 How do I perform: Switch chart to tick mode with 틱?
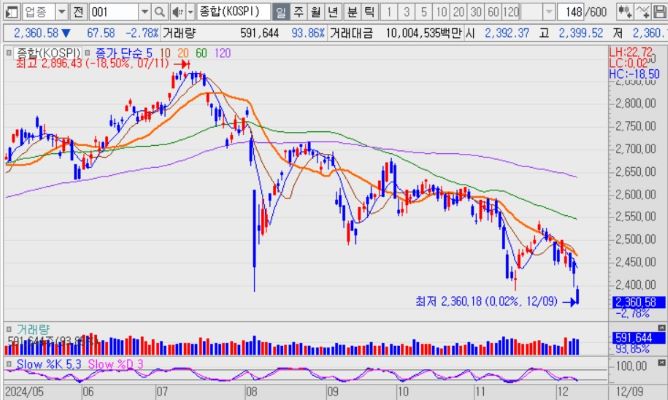coord(369,12)
